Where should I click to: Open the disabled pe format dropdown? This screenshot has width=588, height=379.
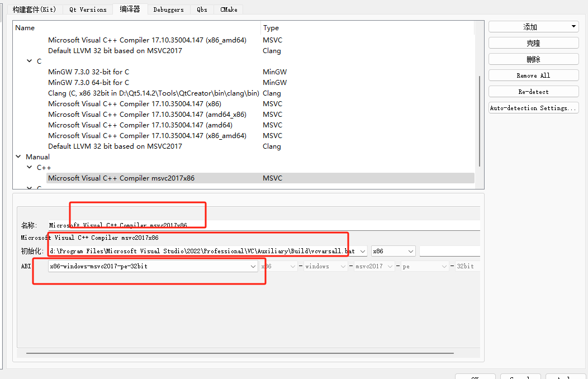425,266
